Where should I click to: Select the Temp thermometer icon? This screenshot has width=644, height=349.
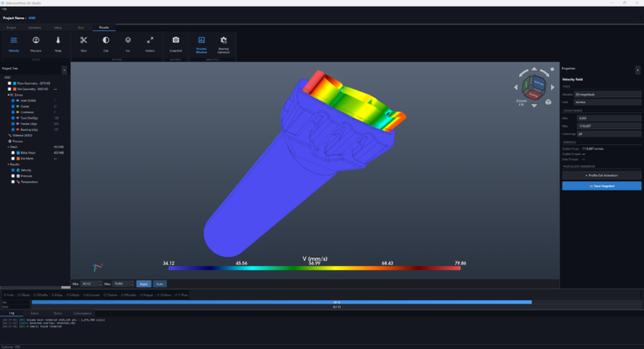(58, 40)
